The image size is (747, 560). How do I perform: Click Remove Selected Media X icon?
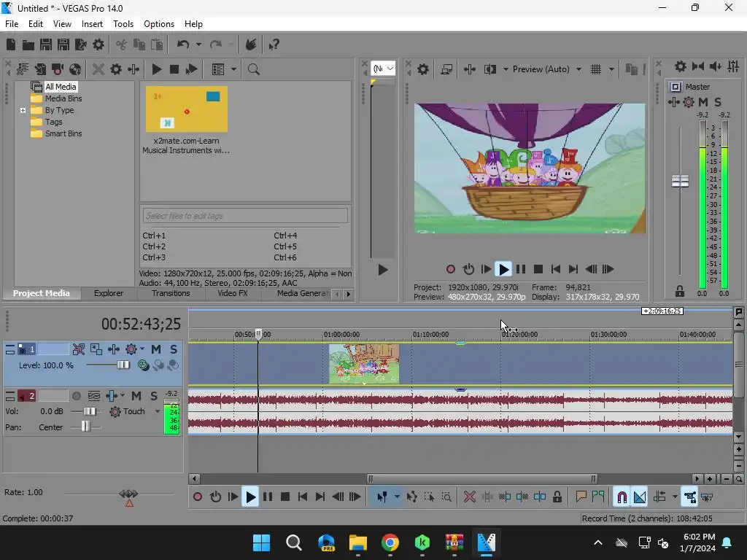point(98,69)
